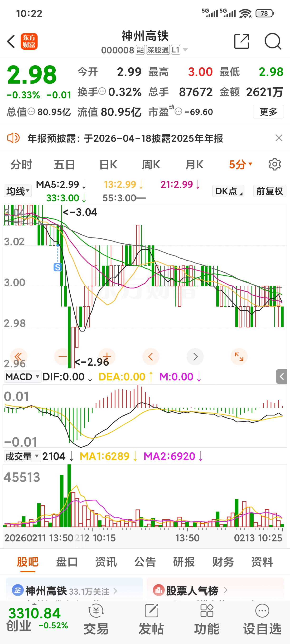Tap the 神州高铁 enterprise badge icon
This screenshot has width=290, height=644.
tap(18, 591)
